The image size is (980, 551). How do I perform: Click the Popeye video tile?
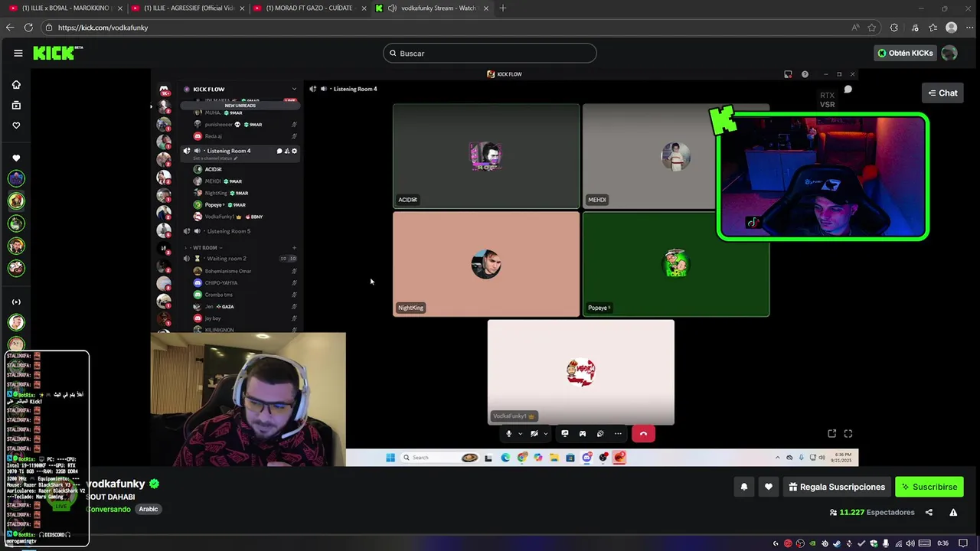click(676, 264)
